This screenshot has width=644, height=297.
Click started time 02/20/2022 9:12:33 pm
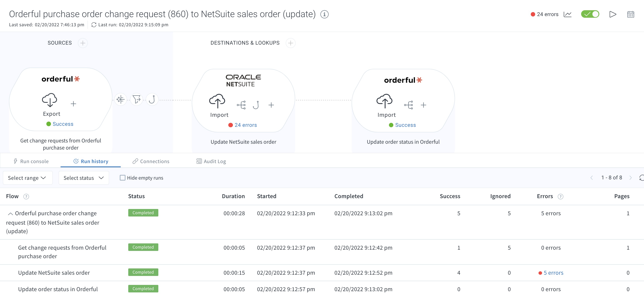coord(286,213)
